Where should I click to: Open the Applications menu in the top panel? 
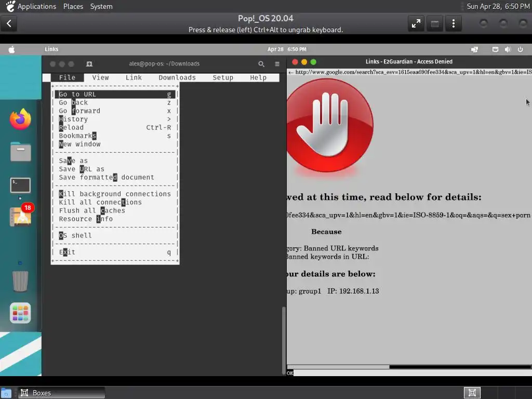[x=37, y=6]
